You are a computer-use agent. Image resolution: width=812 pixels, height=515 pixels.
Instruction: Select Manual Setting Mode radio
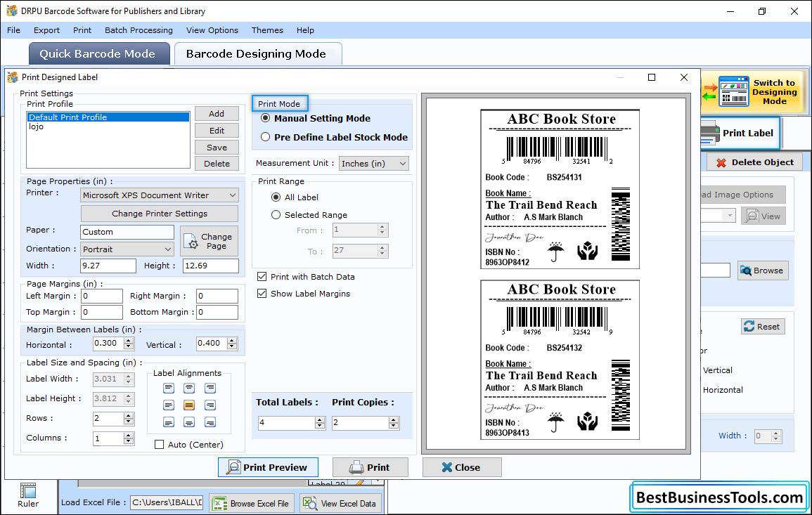(266, 118)
